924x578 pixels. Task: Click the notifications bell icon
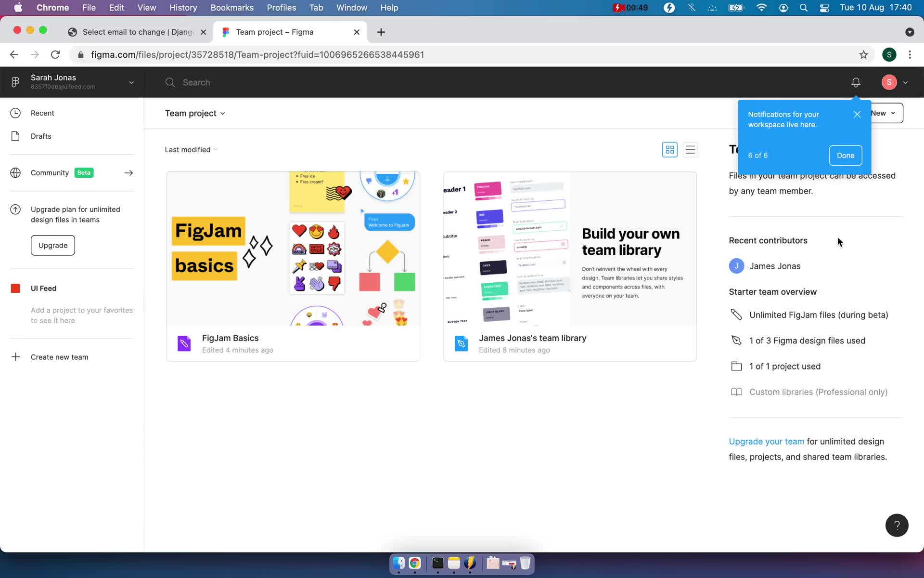coord(856,82)
